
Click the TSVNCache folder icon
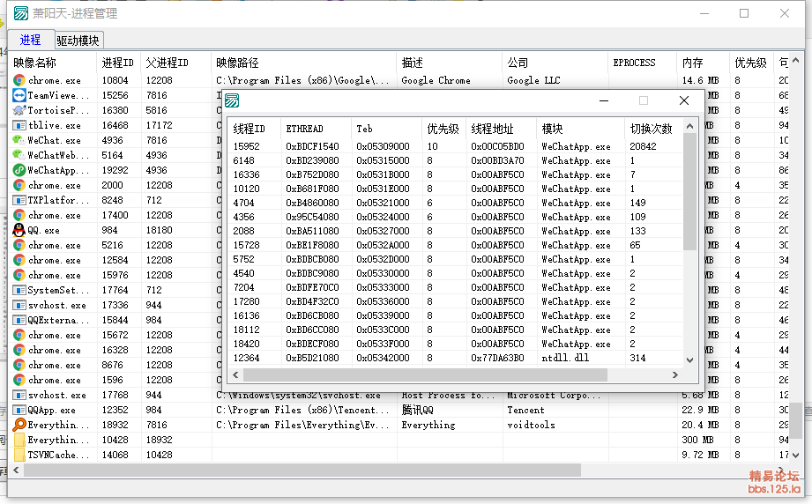click(x=19, y=455)
